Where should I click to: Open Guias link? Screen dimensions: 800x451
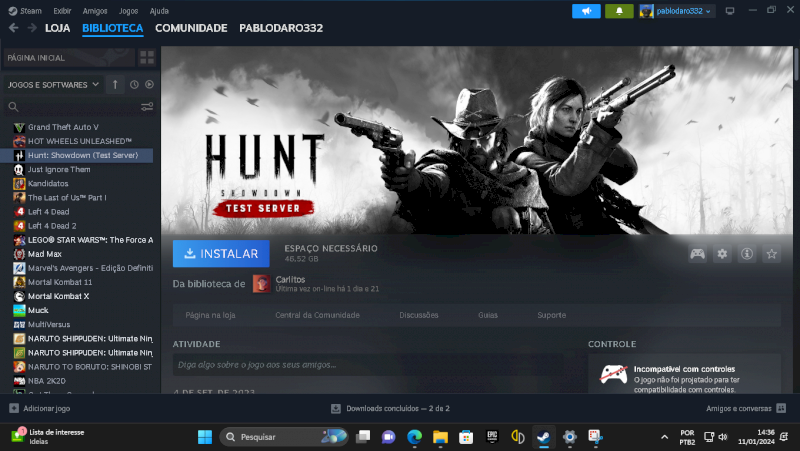[x=488, y=315]
